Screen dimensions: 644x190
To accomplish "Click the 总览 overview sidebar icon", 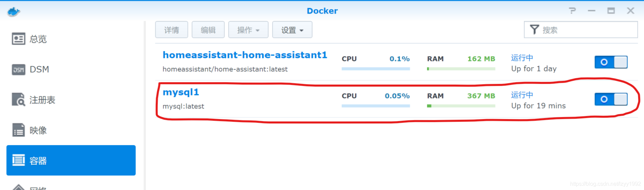I will tap(18, 39).
